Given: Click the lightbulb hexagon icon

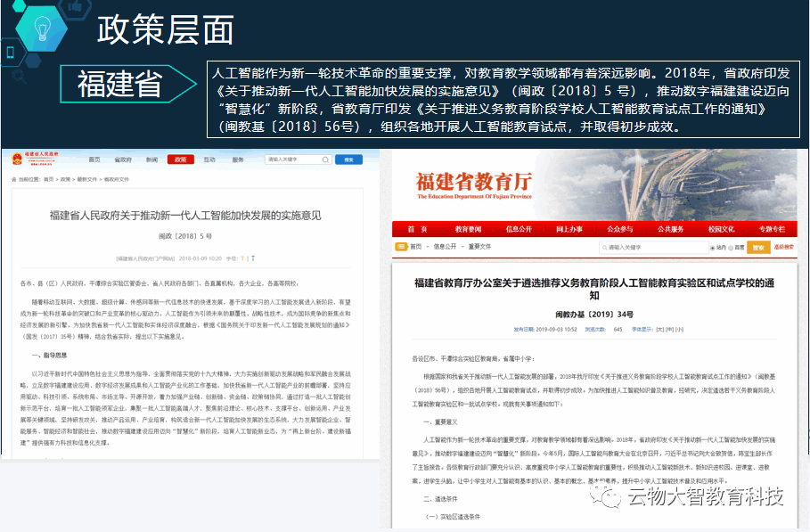Looking at the screenshot, I should coord(41,29).
